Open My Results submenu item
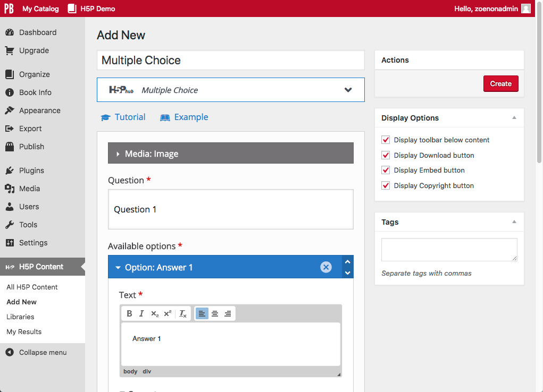Screen dimensions: 543x392 coord(24,332)
